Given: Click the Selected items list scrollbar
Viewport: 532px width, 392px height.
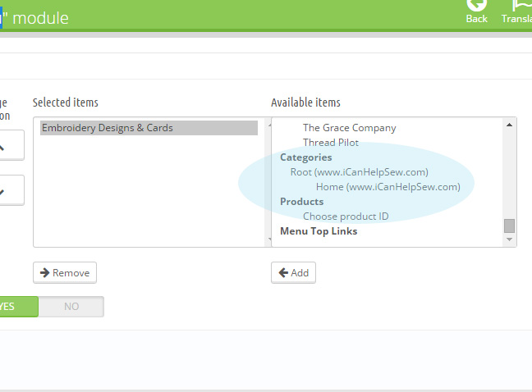Looking at the screenshot, I should (x=268, y=182).
